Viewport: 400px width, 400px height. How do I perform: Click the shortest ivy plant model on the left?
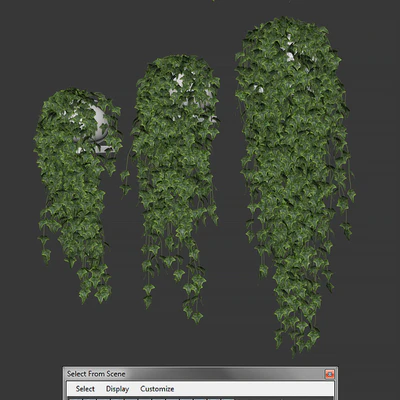(x=77, y=195)
